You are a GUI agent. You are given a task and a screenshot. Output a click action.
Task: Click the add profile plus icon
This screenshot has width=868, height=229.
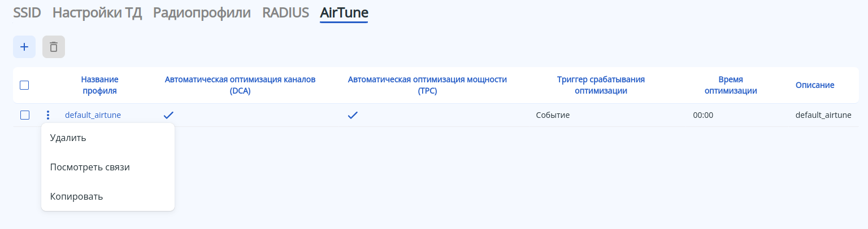tap(24, 47)
